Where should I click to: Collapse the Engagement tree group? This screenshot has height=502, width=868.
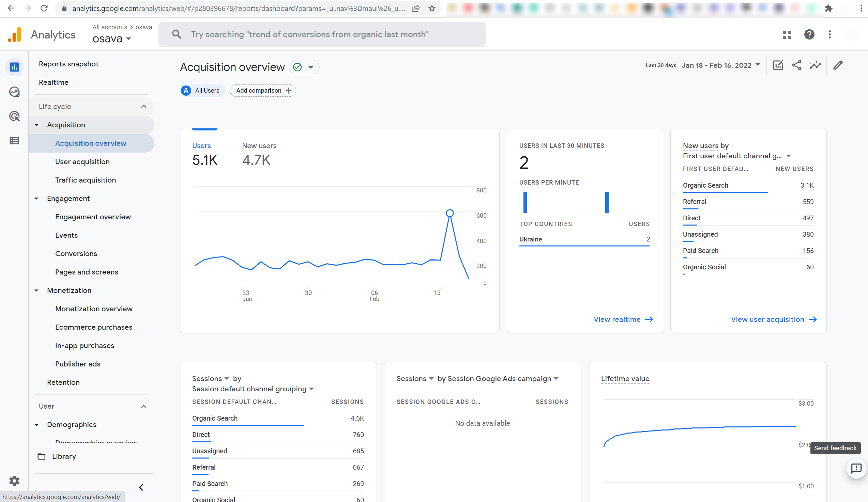coord(36,199)
